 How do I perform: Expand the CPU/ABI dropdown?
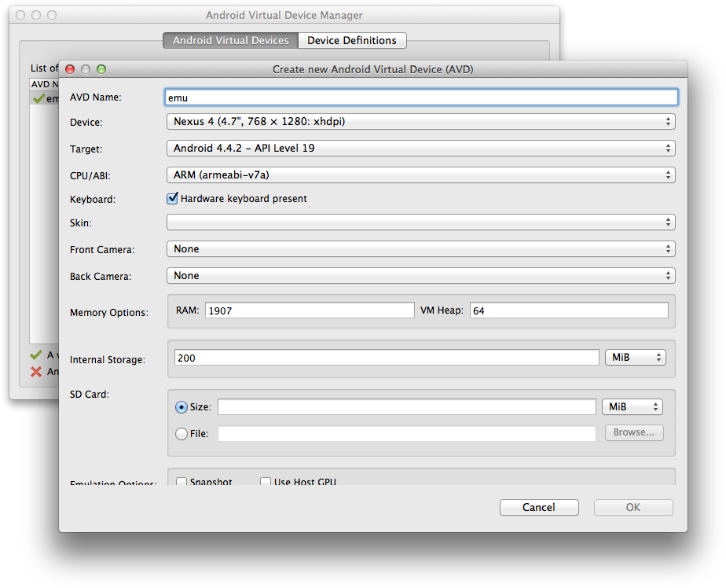pos(420,175)
